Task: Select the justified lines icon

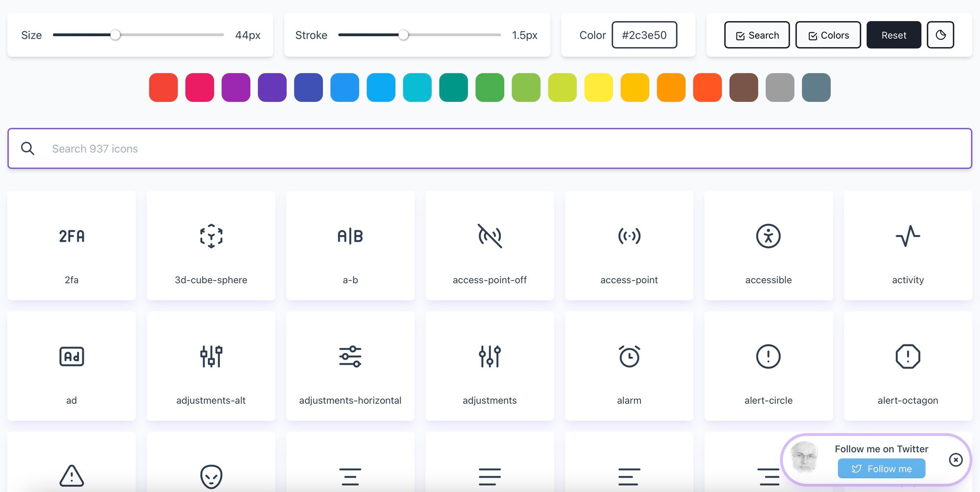Action: click(x=490, y=476)
